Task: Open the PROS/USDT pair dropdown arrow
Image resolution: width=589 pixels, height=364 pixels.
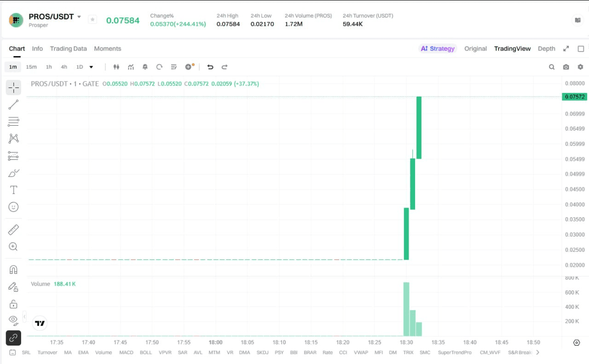Action: [x=79, y=17]
